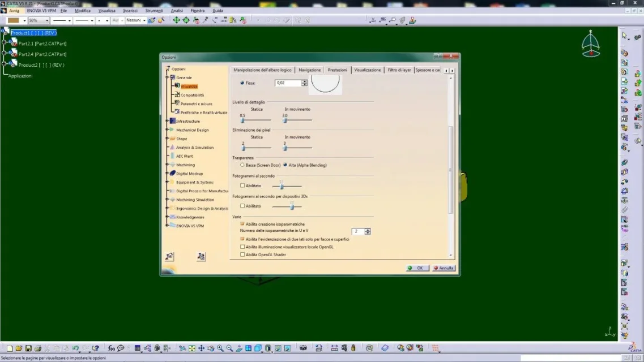Open the Strumenti menu
The height and width of the screenshot is (362, 644).
[154, 11]
